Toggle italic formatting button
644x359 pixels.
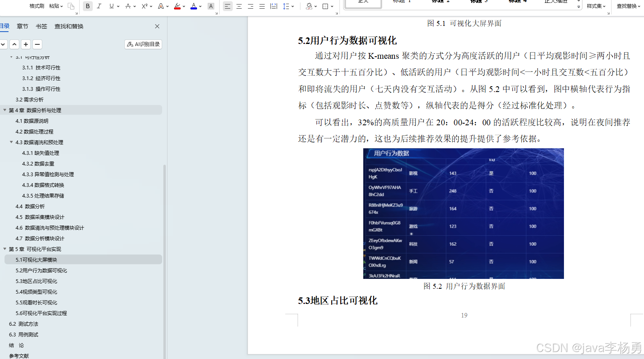click(99, 6)
